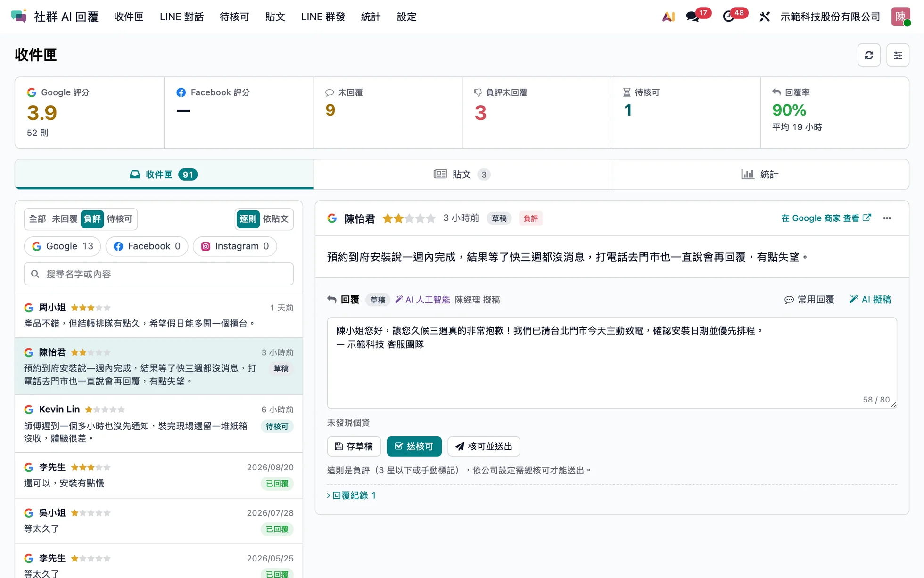Click 草稿 badge on 陳怡君 list row
Image resolution: width=924 pixels, height=578 pixels.
point(281,369)
